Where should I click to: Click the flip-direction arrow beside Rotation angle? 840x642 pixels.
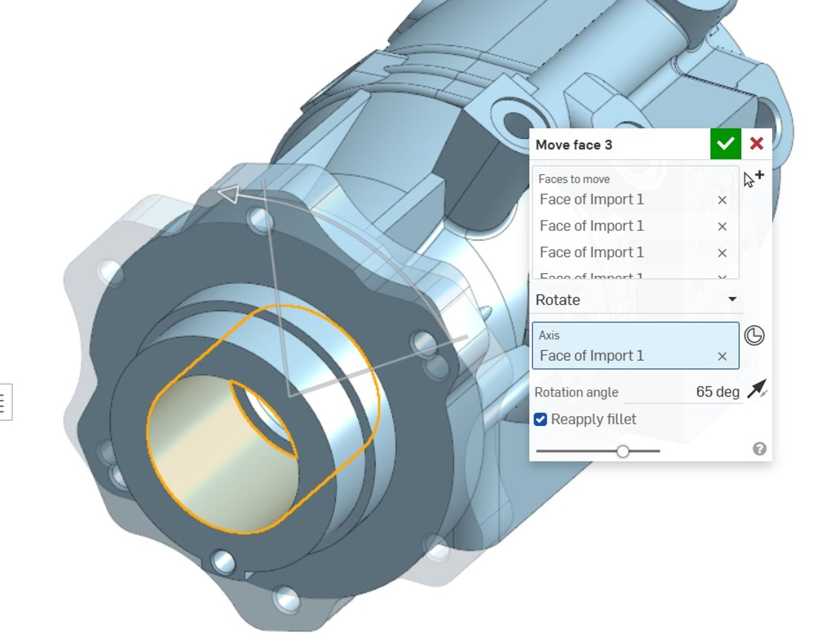point(758,392)
